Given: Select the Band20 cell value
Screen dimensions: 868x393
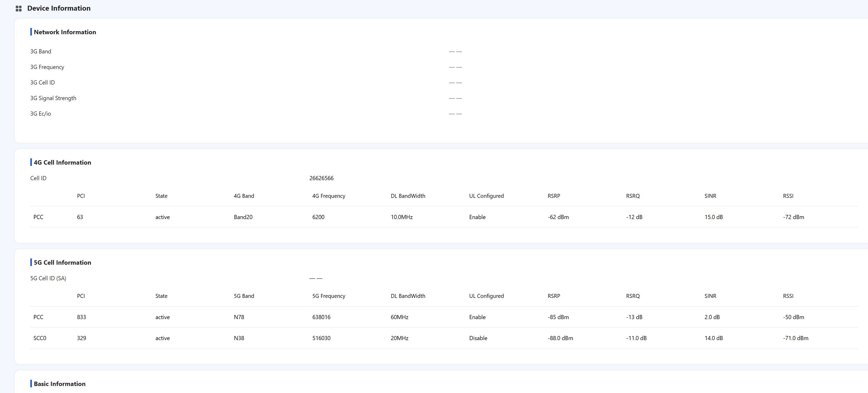Looking at the screenshot, I should point(243,217).
